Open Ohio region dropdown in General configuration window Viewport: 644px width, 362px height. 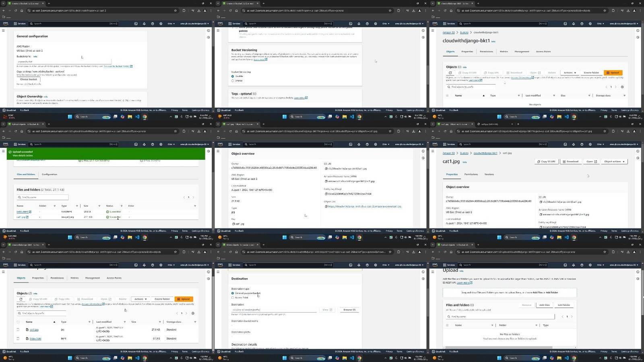171,24
